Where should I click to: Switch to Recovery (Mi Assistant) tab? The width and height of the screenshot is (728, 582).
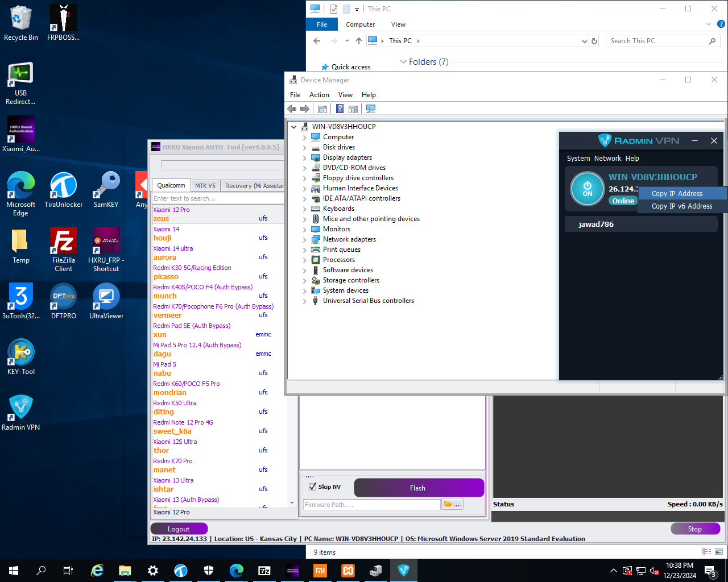pyautogui.click(x=254, y=186)
